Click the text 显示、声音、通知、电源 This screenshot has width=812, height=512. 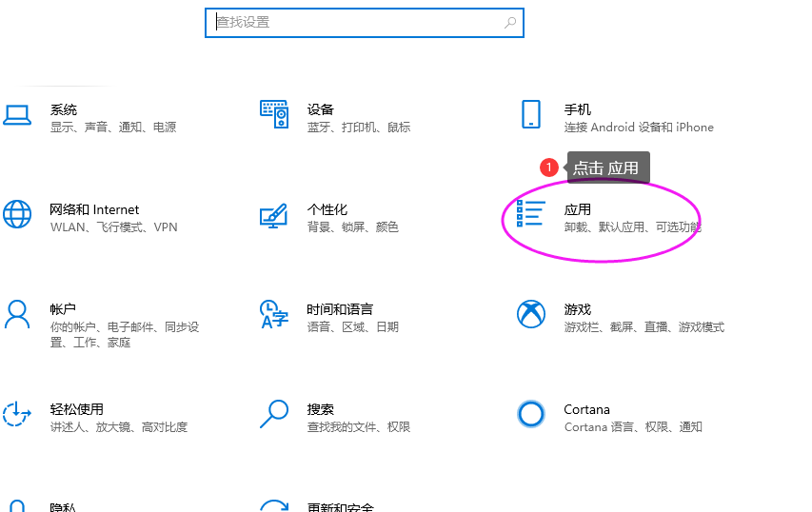coord(113,127)
